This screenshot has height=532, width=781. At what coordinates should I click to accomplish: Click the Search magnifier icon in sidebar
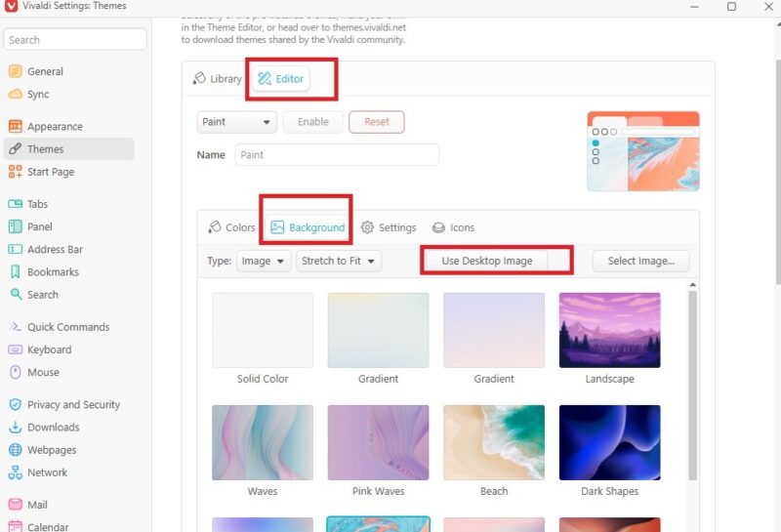point(16,295)
